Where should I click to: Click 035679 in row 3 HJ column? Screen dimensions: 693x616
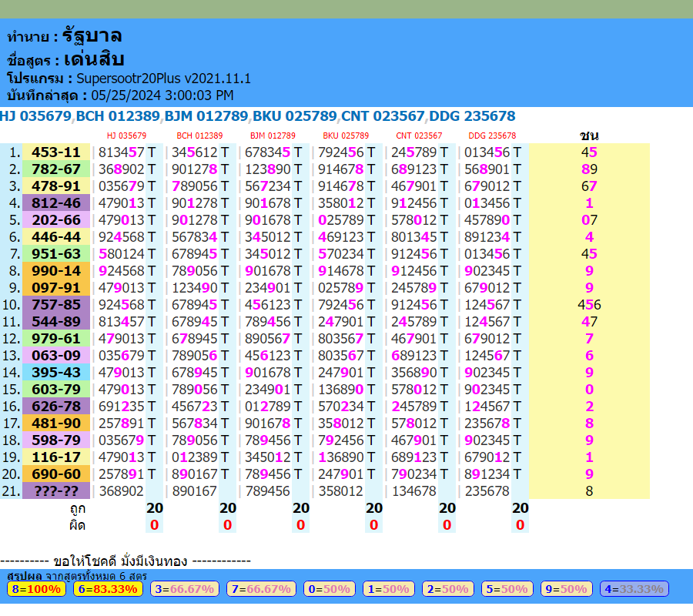[121, 186]
